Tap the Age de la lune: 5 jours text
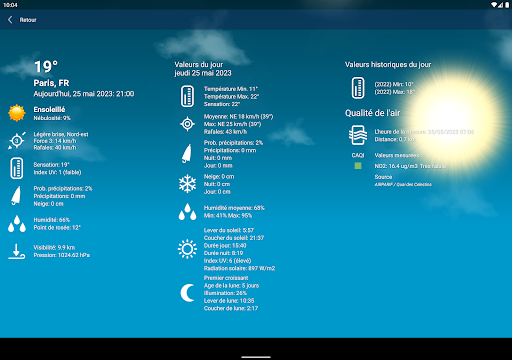 [231, 286]
